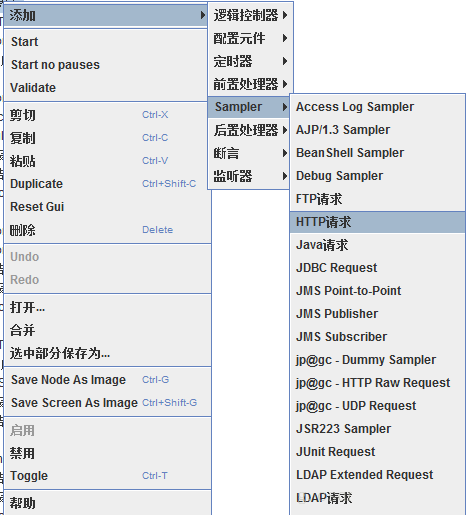Choose Save Node As Image

(x=107, y=380)
